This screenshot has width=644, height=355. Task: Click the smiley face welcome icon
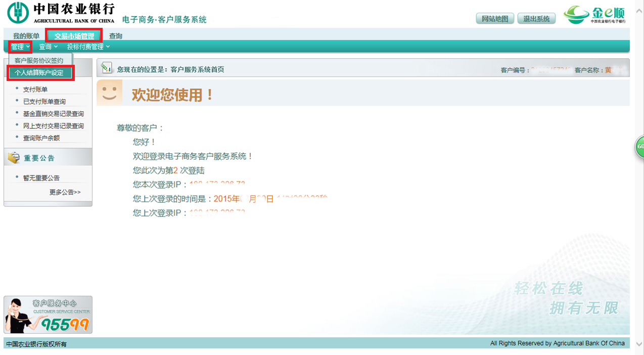[109, 93]
